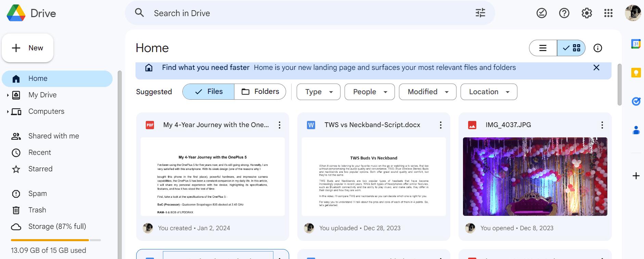644x259 pixels.
Task: Open advanced search options filter icon
Action: 480,13
